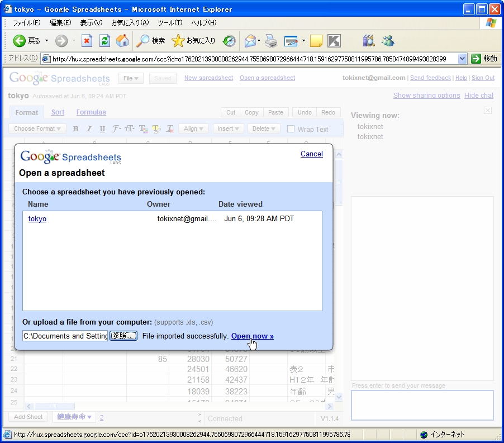Click the IE Forward arrow icon

(x=61, y=41)
